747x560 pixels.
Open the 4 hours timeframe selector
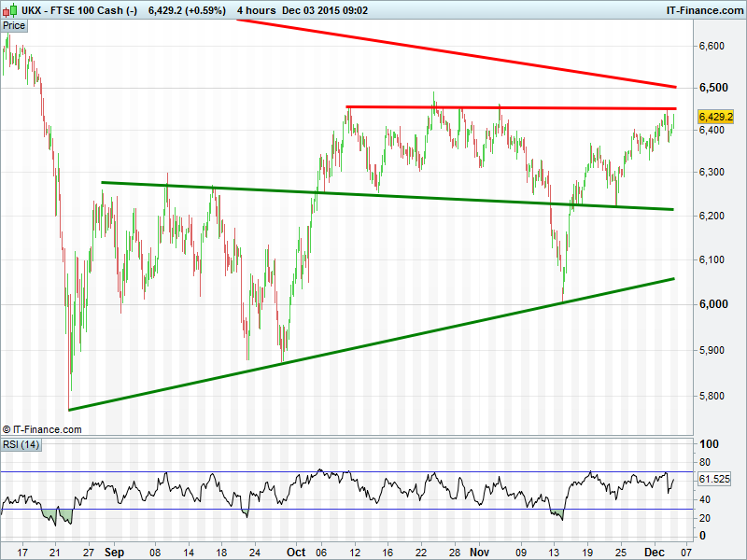[x=256, y=10]
